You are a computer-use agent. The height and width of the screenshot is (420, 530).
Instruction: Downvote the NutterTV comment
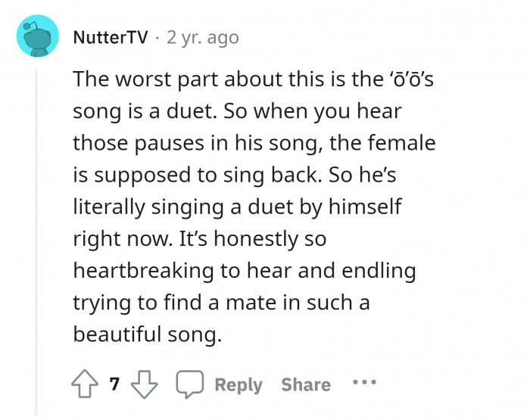(x=142, y=384)
